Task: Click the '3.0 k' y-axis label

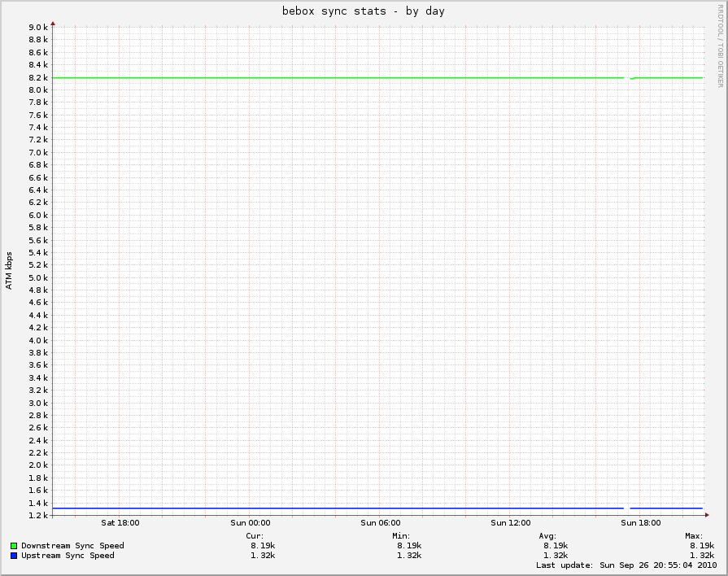Action: [38, 403]
